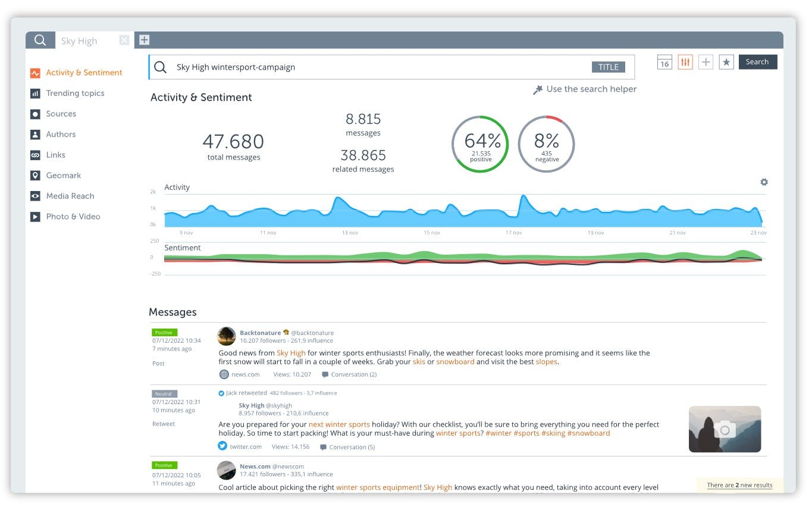Click the next winter sports highlighted phrase
The height and width of the screenshot is (513, 812).
pos(339,424)
